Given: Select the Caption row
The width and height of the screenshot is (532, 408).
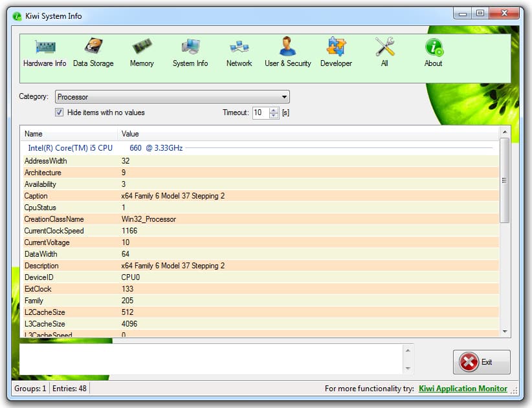Looking at the screenshot, I should tap(261, 196).
